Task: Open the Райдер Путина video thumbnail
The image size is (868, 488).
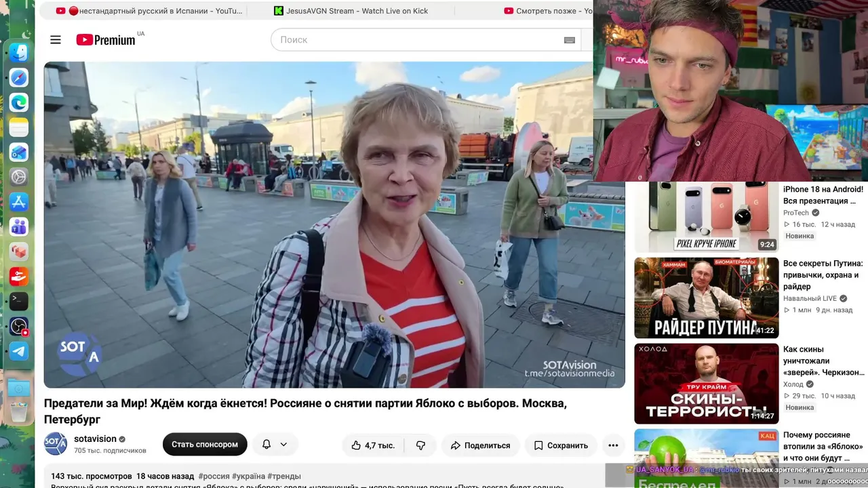Action: (x=707, y=298)
